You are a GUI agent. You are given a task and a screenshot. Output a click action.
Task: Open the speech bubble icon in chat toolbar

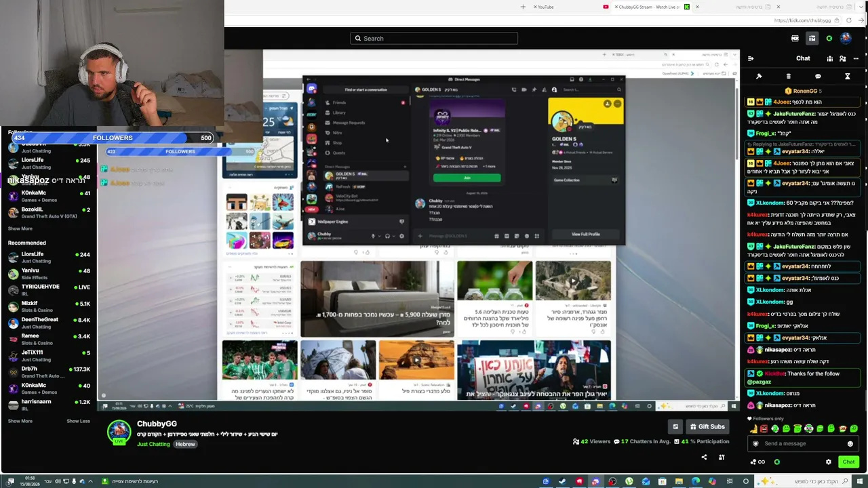[818, 77]
